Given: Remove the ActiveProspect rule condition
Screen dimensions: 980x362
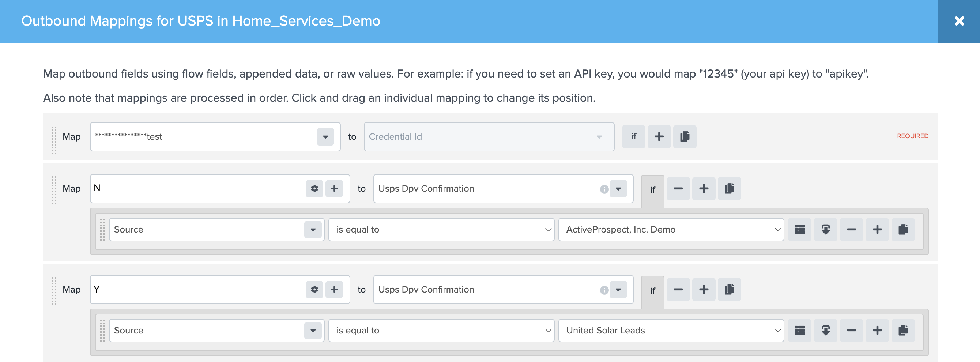Looking at the screenshot, I should [851, 230].
